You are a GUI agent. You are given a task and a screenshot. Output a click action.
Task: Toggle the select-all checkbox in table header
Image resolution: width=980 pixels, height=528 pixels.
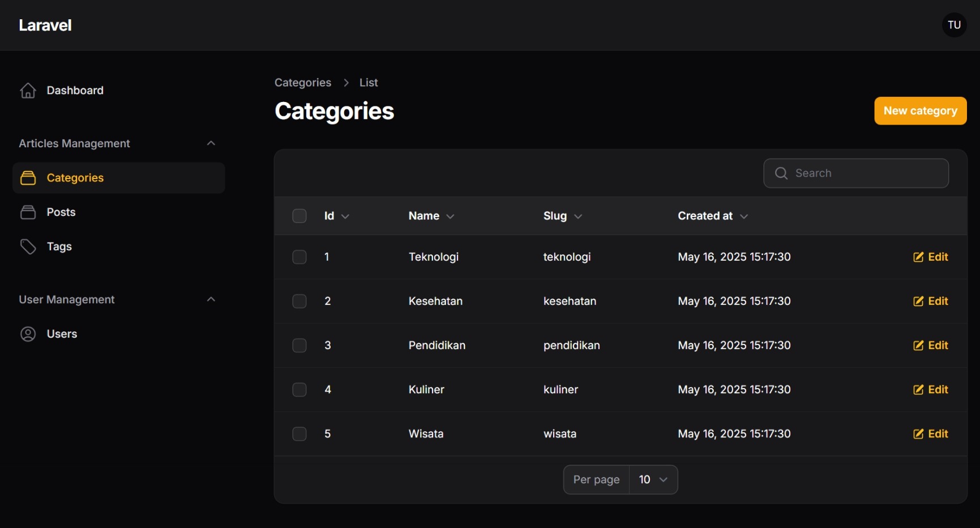click(299, 216)
